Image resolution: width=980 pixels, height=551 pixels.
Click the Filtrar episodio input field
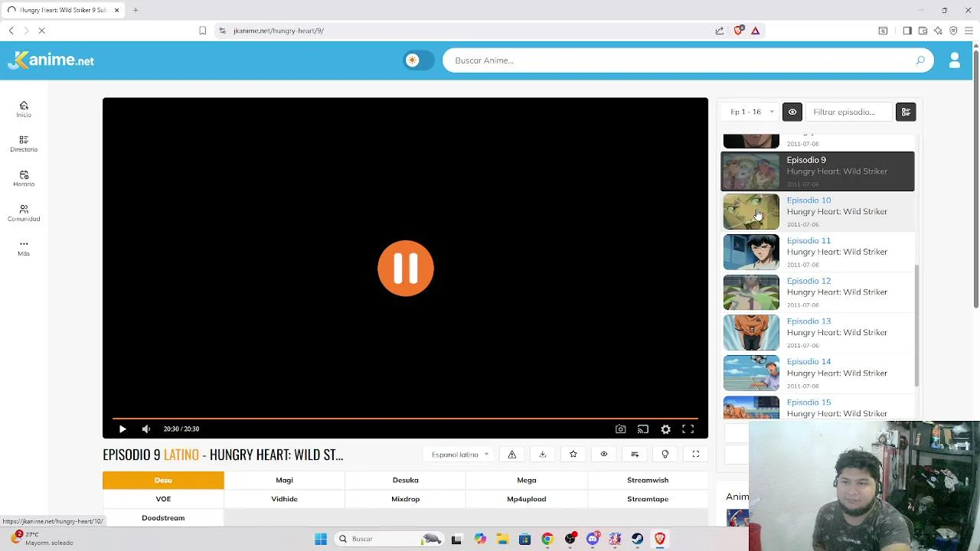(x=850, y=112)
